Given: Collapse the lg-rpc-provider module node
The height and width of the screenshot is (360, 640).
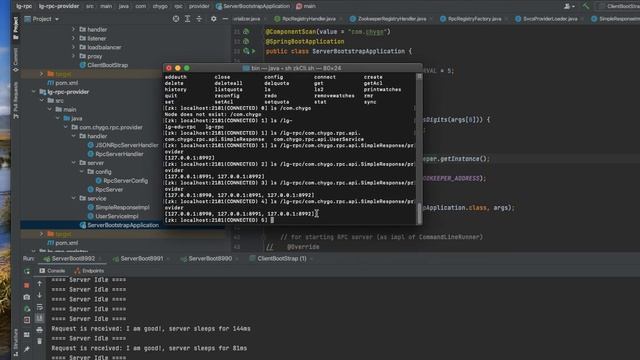Looking at the screenshot, I should point(34,92).
